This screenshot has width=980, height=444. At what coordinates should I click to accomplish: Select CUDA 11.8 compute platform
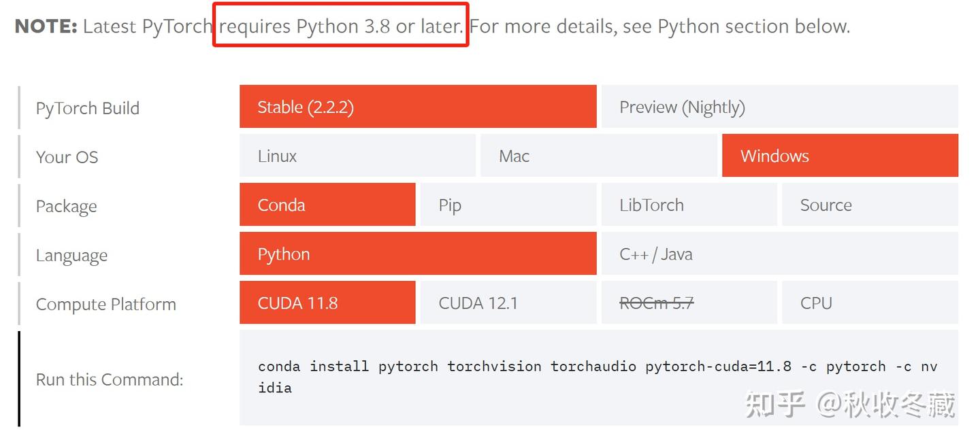(327, 303)
